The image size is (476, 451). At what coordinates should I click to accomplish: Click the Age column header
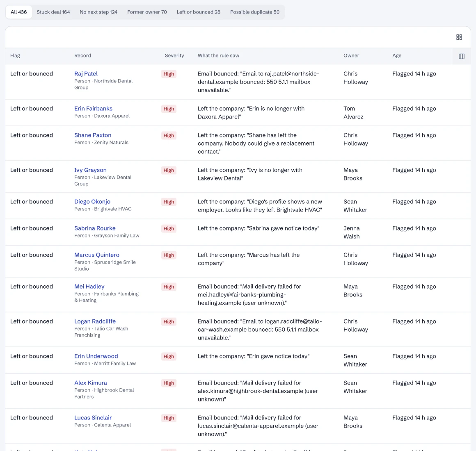397,55
